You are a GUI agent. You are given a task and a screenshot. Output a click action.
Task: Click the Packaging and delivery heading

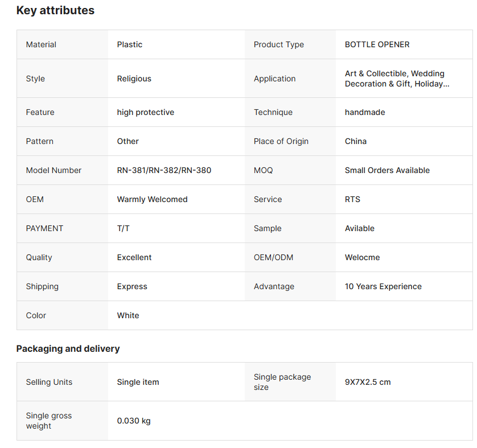coord(68,348)
